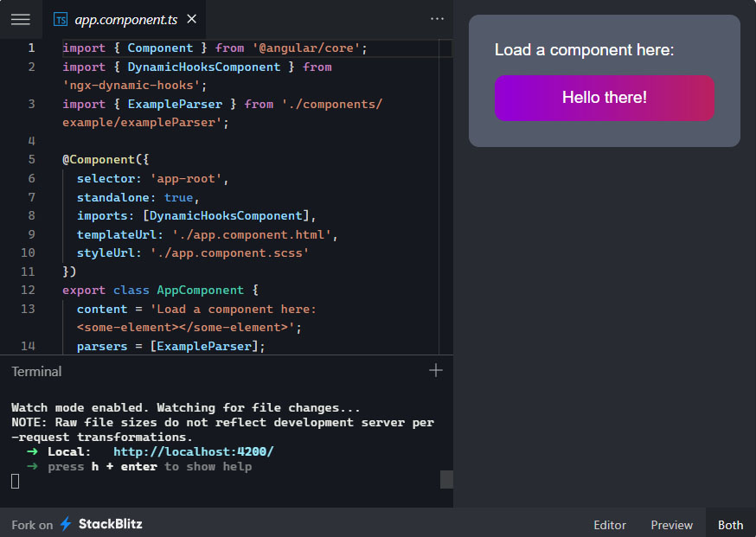This screenshot has height=537, width=756.
Task: Add a new terminal with plus icon
Action: [436, 370]
